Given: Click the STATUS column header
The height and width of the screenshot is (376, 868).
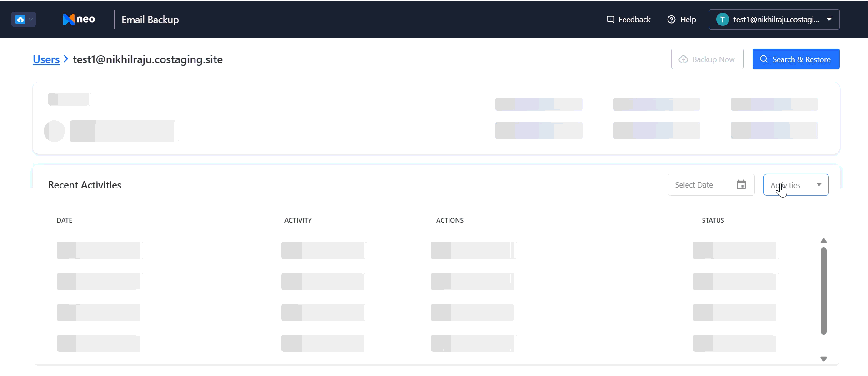Looking at the screenshot, I should coord(713,220).
